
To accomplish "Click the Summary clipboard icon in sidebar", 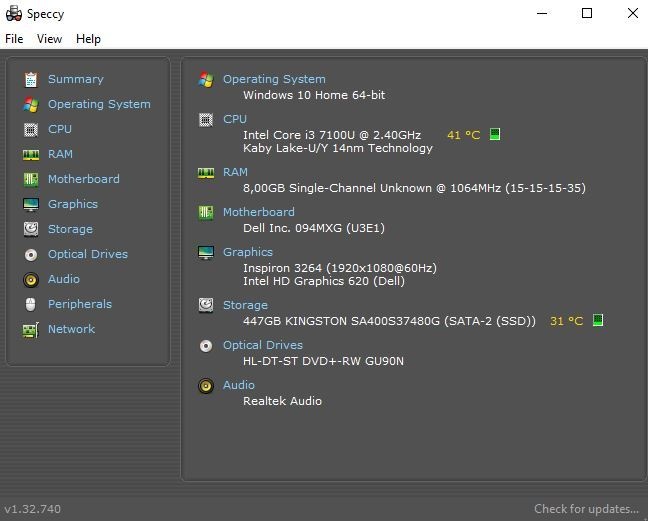I will (30, 79).
